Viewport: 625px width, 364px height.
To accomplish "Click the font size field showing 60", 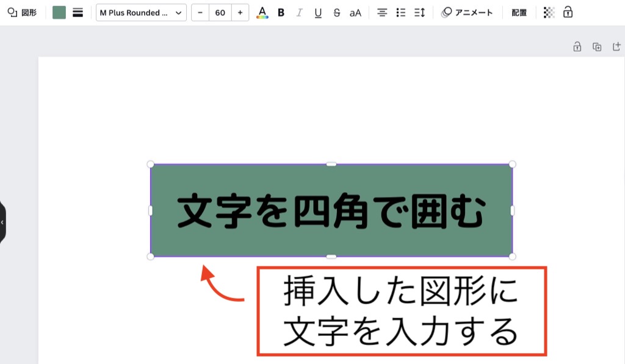I will click(x=220, y=13).
